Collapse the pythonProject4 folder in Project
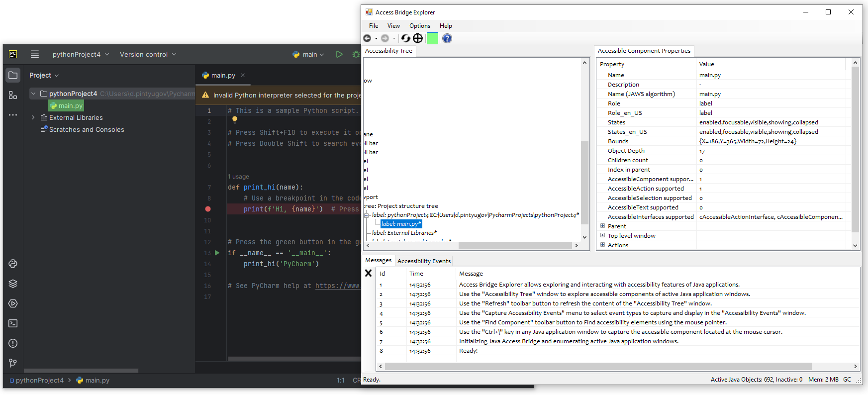The height and width of the screenshot is (395, 868). [33, 94]
